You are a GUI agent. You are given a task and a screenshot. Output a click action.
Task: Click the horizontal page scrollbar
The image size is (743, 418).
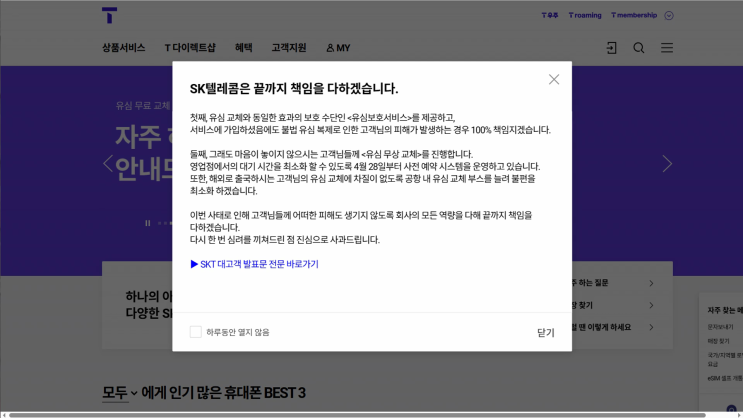pos(357,415)
